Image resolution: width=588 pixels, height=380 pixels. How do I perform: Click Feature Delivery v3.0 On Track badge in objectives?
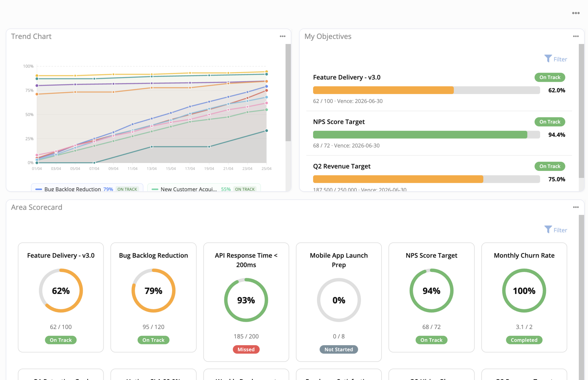pyautogui.click(x=550, y=77)
